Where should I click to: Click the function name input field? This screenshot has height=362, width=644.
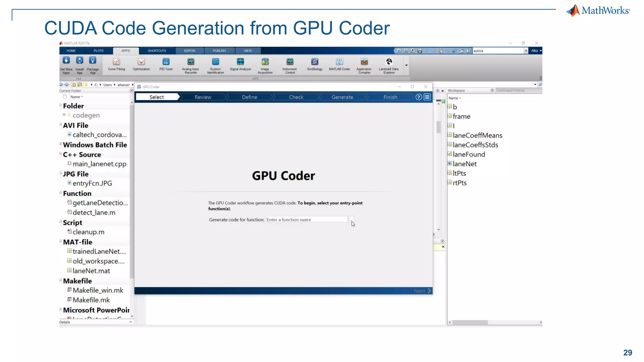coord(307,220)
